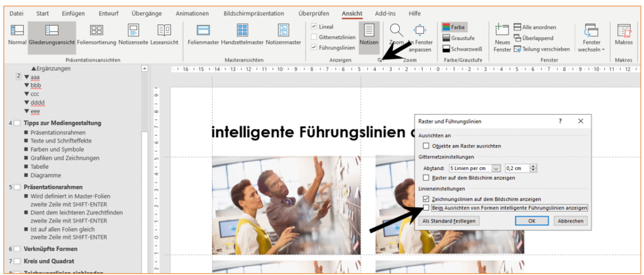
Task: Open the Folienmaster view
Action: pyautogui.click(x=203, y=35)
